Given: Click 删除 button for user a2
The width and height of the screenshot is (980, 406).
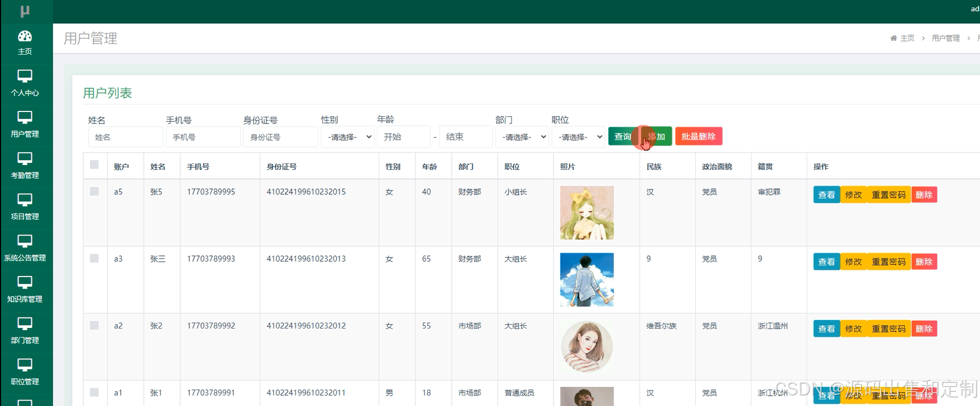Looking at the screenshot, I should (924, 329).
